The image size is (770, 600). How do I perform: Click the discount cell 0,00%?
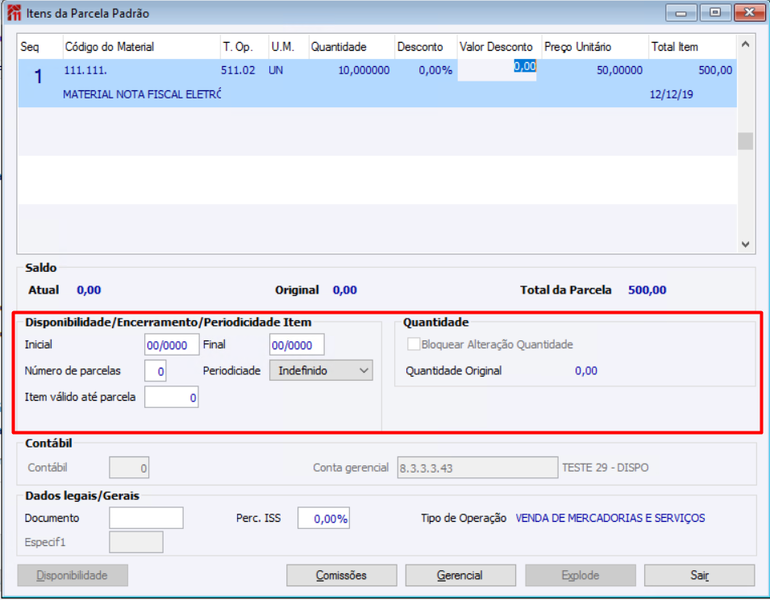(x=435, y=70)
